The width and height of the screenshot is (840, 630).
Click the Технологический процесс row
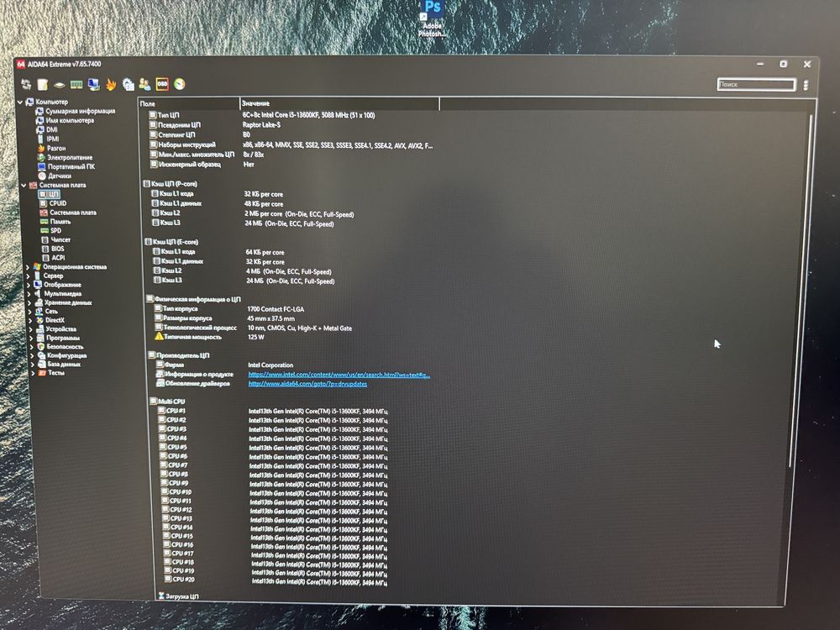click(254, 328)
